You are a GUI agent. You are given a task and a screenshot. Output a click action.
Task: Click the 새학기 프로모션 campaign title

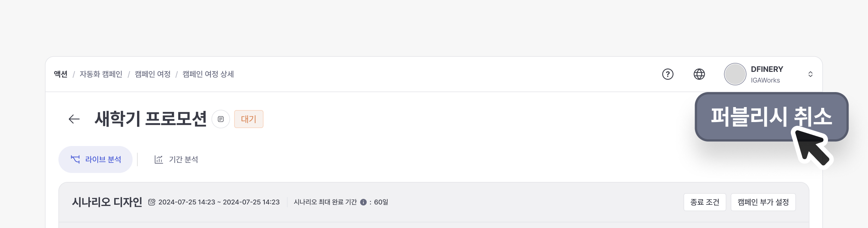pyautogui.click(x=151, y=119)
